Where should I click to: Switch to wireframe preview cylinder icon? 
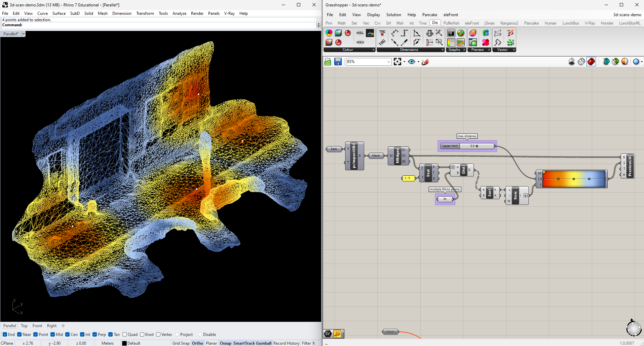[x=581, y=62]
